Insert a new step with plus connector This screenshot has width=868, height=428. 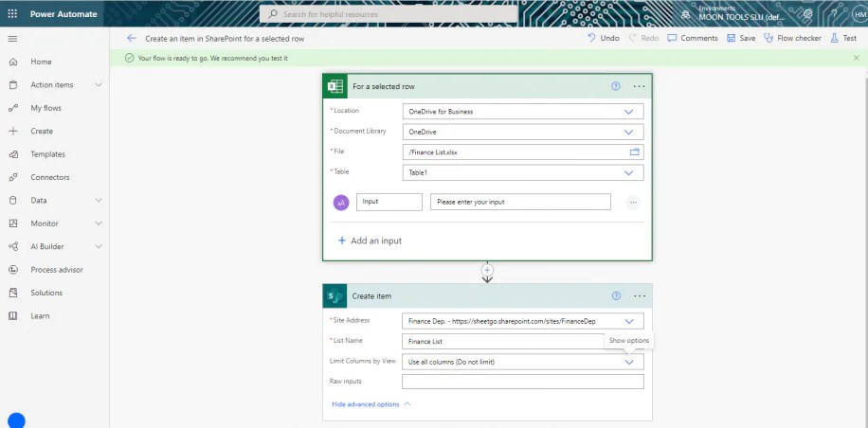point(487,271)
